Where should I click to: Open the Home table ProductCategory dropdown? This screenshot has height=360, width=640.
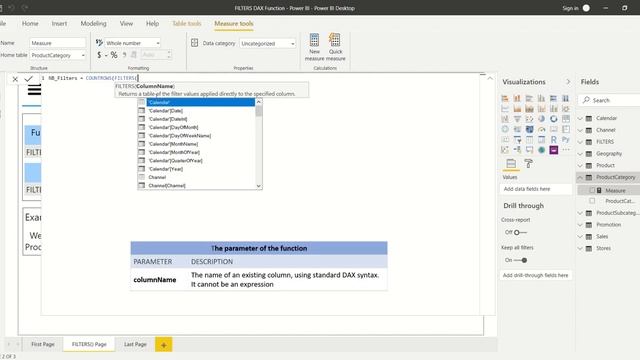click(x=58, y=55)
